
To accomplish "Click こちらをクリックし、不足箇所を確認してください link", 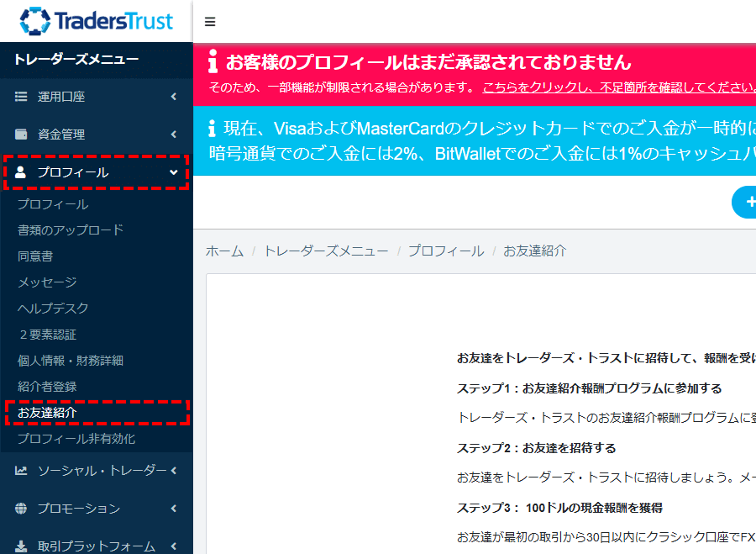I will pyautogui.click(x=619, y=87).
